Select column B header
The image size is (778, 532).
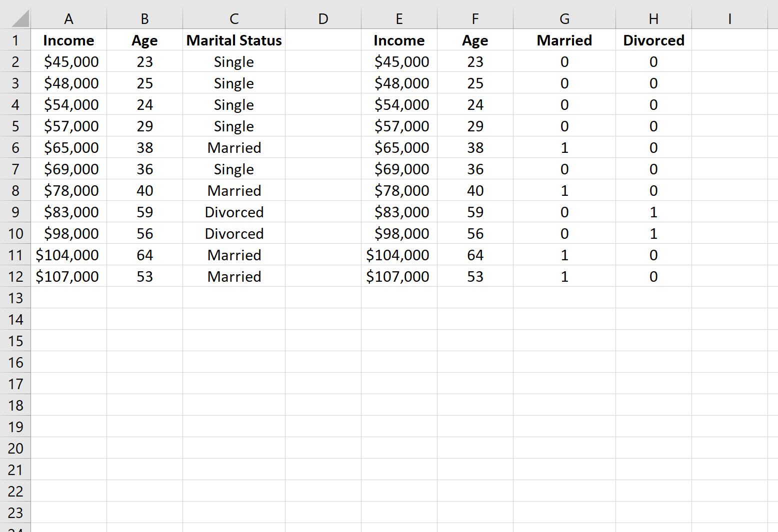(x=144, y=18)
